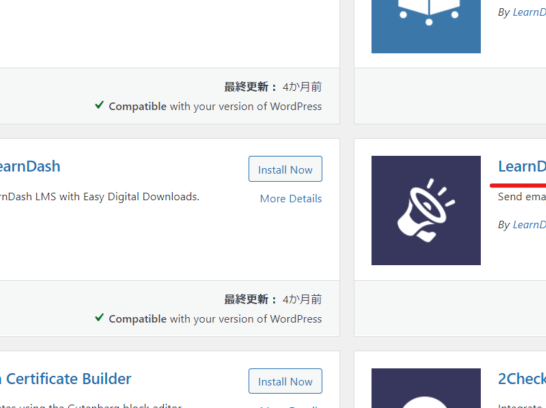Open More Details under the Install Now button
This screenshot has width=546, height=408.
(291, 198)
